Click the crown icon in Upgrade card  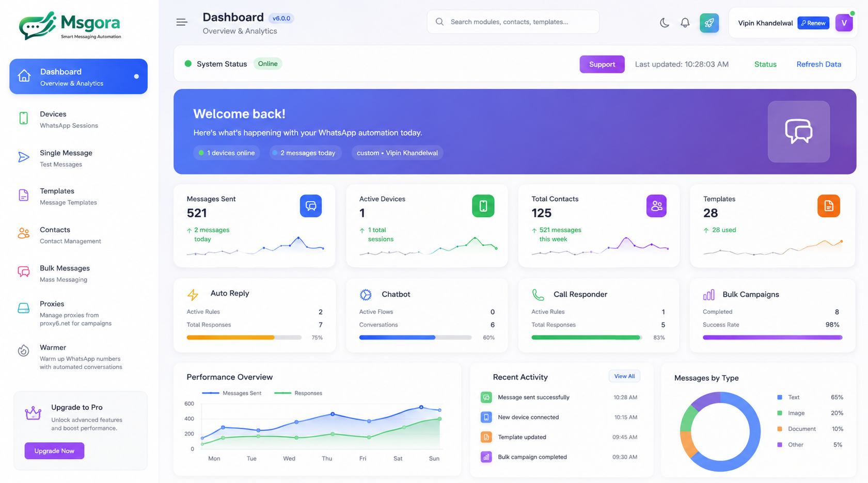33,413
